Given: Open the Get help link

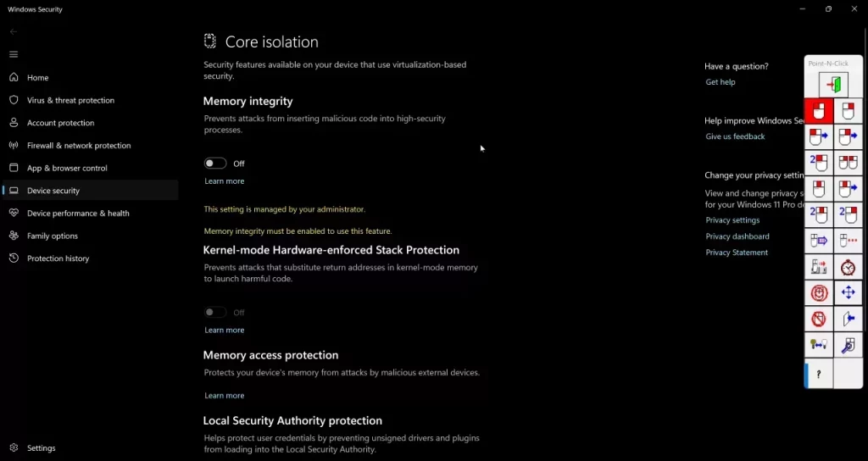Looking at the screenshot, I should (721, 82).
